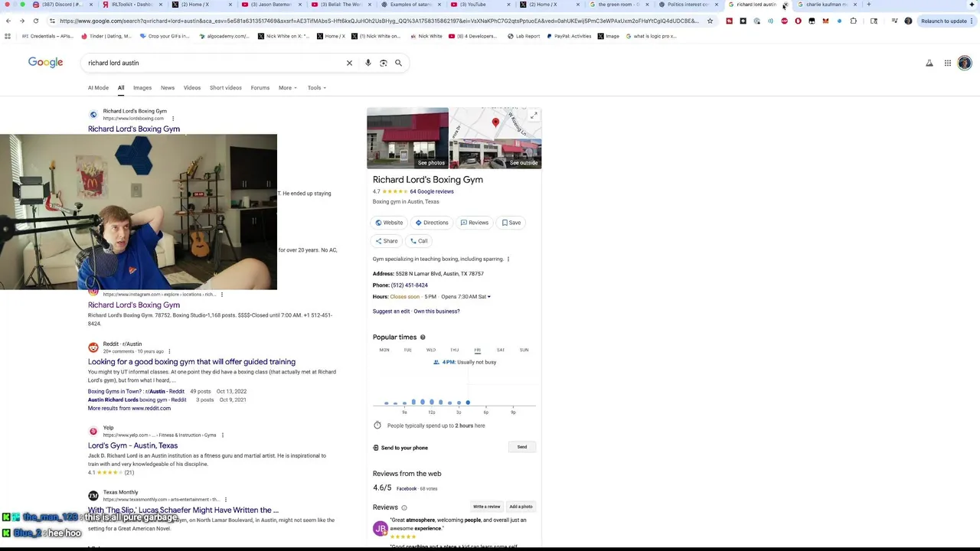Open See photos gym thumbnail
Screen dimensions: 980x551
(x=407, y=138)
